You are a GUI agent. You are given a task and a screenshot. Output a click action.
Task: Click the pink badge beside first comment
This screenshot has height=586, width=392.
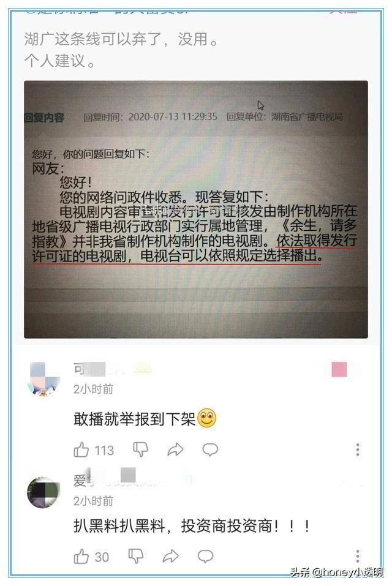(339, 369)
